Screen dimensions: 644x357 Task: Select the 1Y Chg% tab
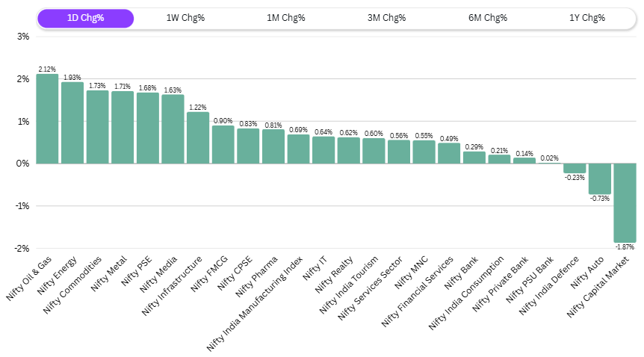587,19
